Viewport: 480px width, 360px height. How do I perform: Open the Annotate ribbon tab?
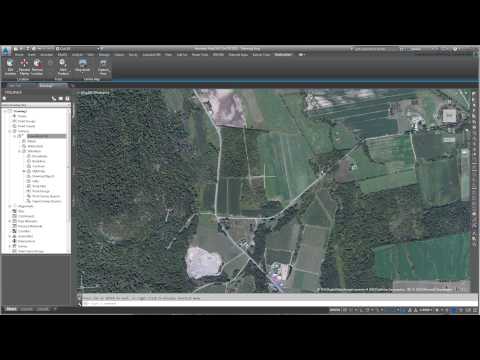[47, 55]
